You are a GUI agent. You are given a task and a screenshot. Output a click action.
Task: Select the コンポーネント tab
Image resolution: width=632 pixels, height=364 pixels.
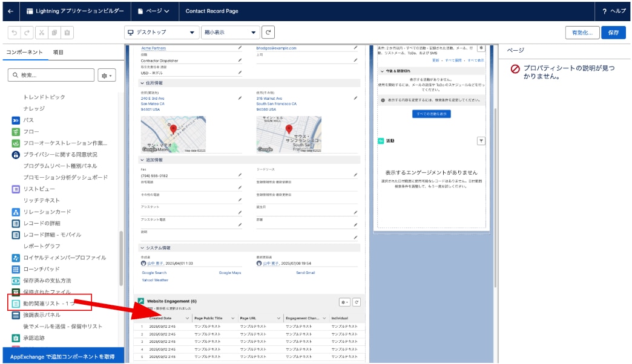(x=24, y=53)
